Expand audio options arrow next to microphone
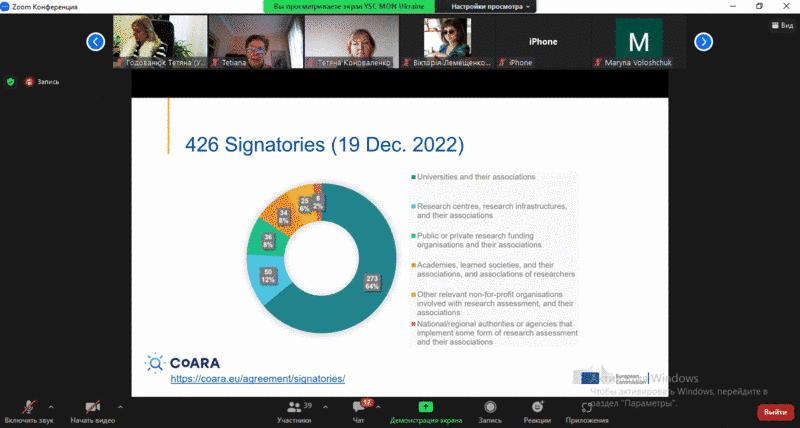The width and height of the screenshot is (800, 428). pyautogui.click(x=55, y=406)
